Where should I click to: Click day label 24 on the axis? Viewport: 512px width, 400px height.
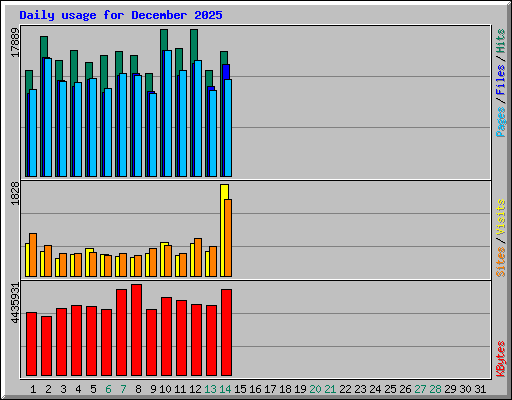pyautogui.click(x=375, y=389)
